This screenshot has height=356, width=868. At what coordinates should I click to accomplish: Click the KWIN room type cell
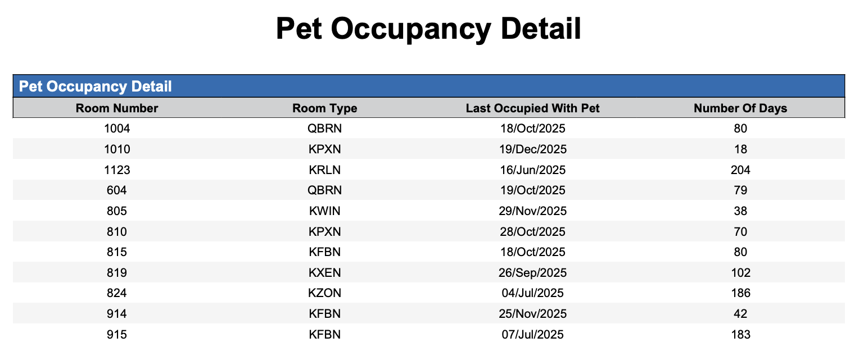point(324,211)
